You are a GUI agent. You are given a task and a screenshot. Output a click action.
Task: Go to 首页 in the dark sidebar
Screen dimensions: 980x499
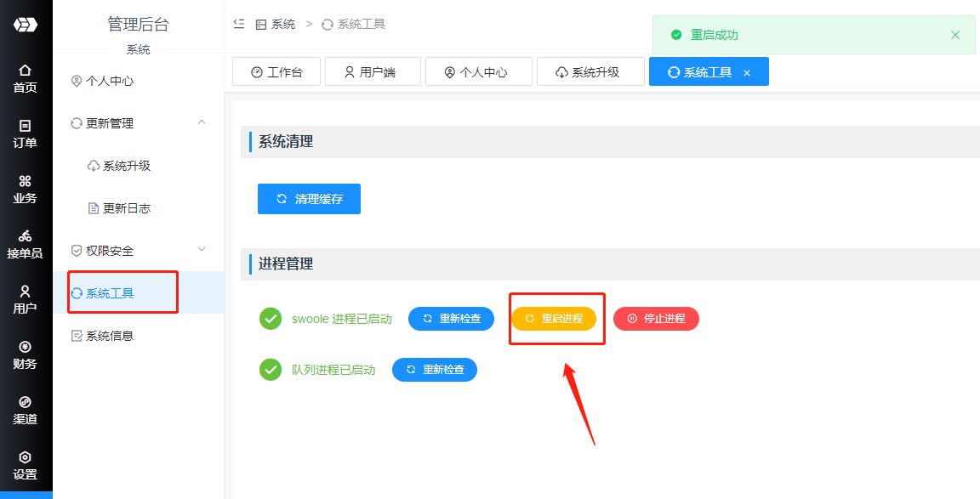[x=25, y=79]
